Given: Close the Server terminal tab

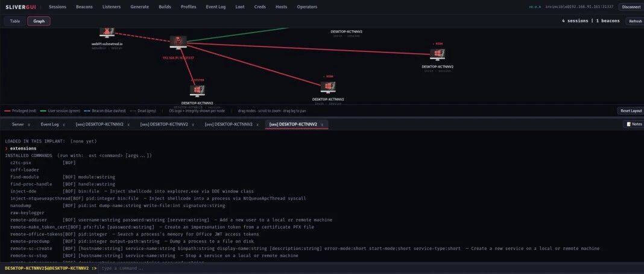Looking at the screenshot, I should [x=29, y=124].
